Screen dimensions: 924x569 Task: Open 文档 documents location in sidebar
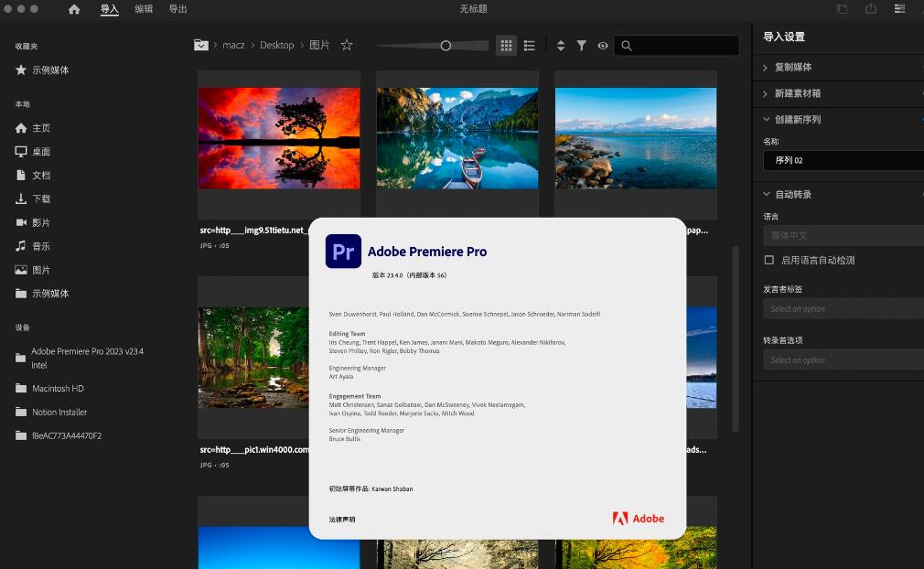point(33,175)
